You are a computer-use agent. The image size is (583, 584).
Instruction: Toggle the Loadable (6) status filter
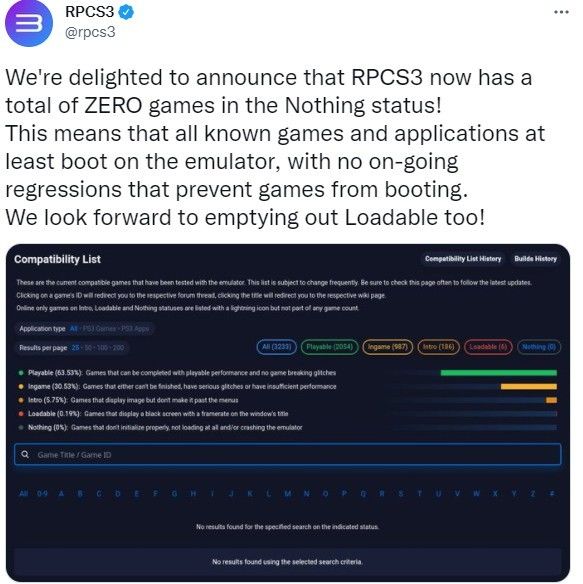pos(488,347)
